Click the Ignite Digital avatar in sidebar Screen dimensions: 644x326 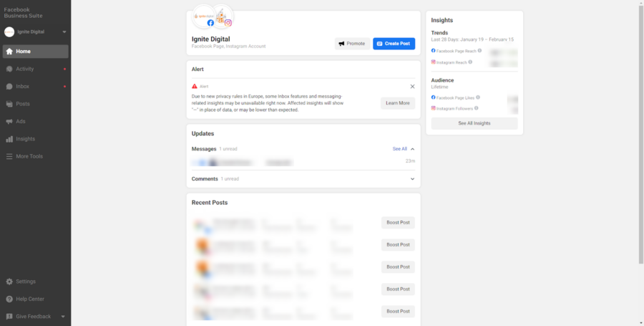(x=9, y=32)
